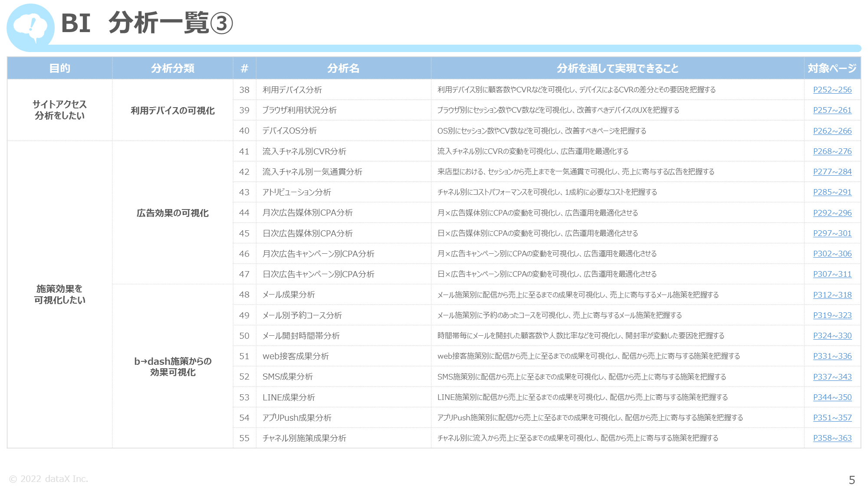Click analysis name メール別予約コース分析
868x488 pixels.
[302, 315]
